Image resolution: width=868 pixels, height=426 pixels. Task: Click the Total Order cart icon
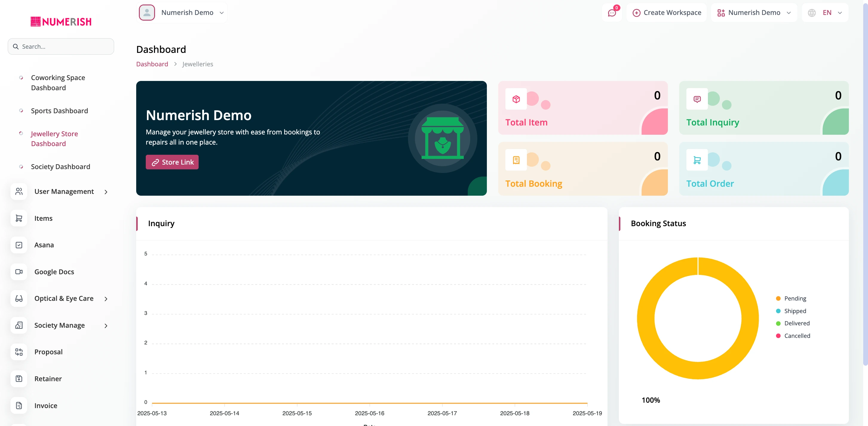[697, 160]
